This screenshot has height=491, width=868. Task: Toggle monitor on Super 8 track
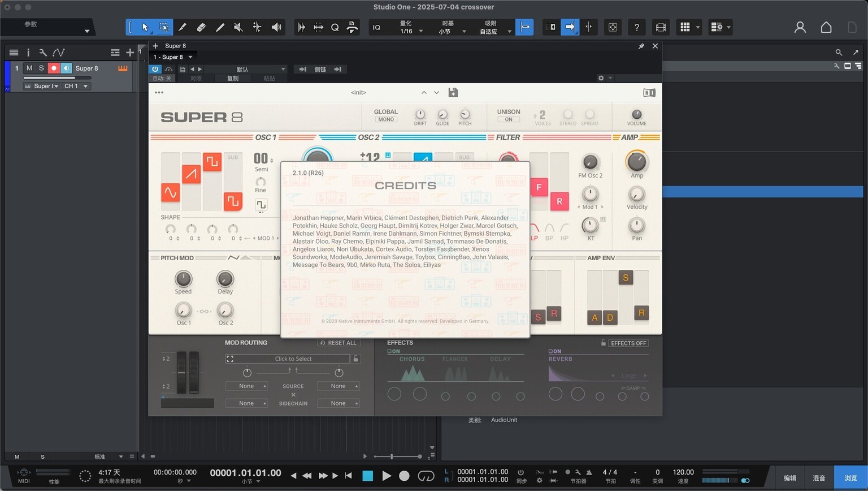tap(66, 68)
